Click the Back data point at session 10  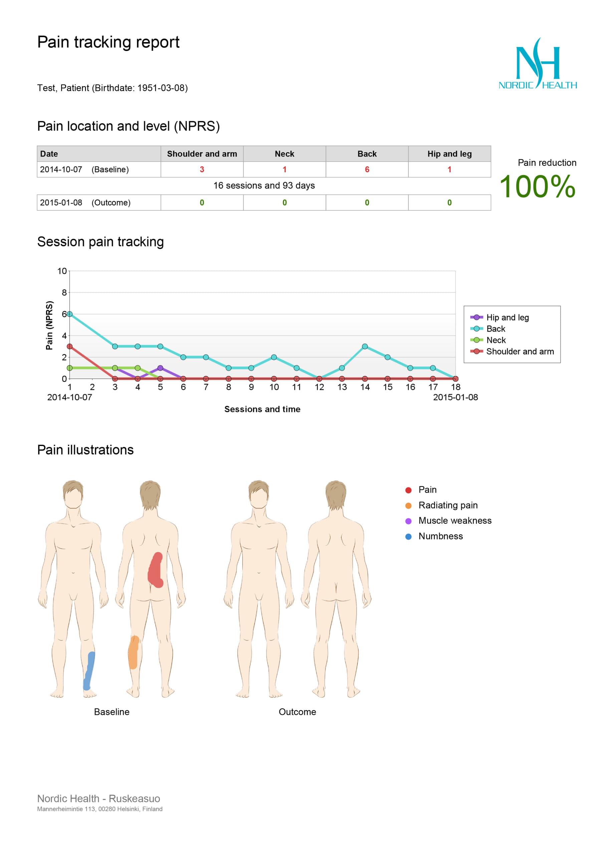coord(274,357)
